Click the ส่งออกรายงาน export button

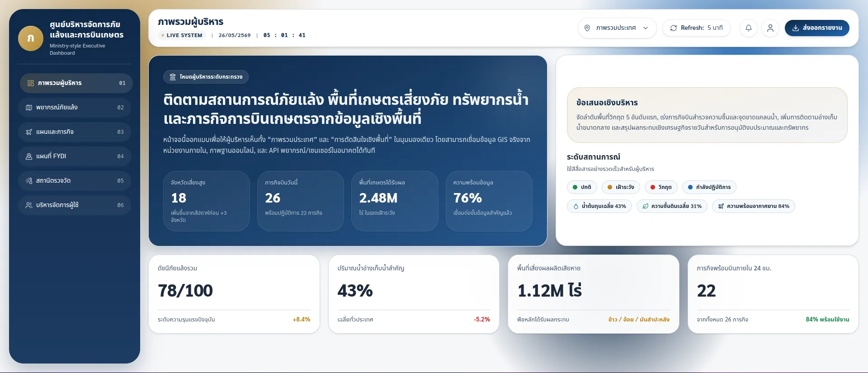817,28
